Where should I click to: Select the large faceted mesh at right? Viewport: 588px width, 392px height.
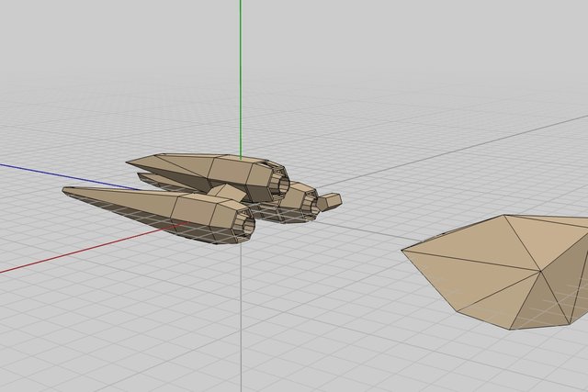click(499, 272)
